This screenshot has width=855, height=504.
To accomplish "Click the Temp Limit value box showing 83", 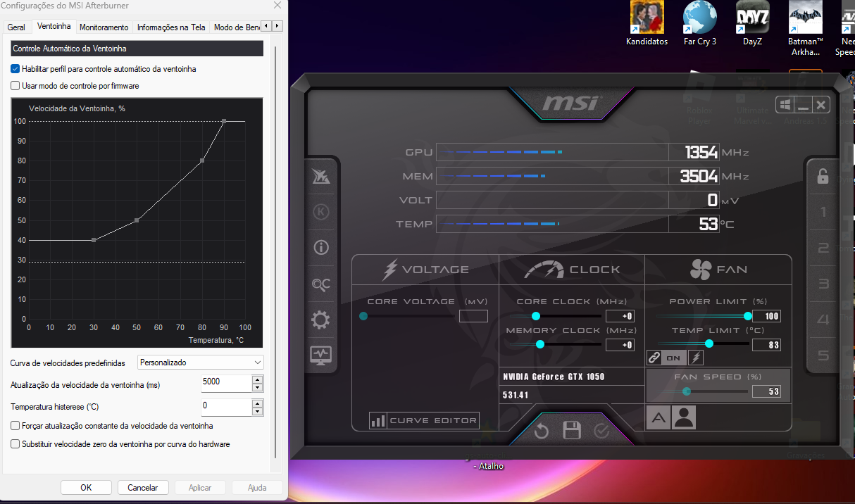I will [x=766, y=345].
